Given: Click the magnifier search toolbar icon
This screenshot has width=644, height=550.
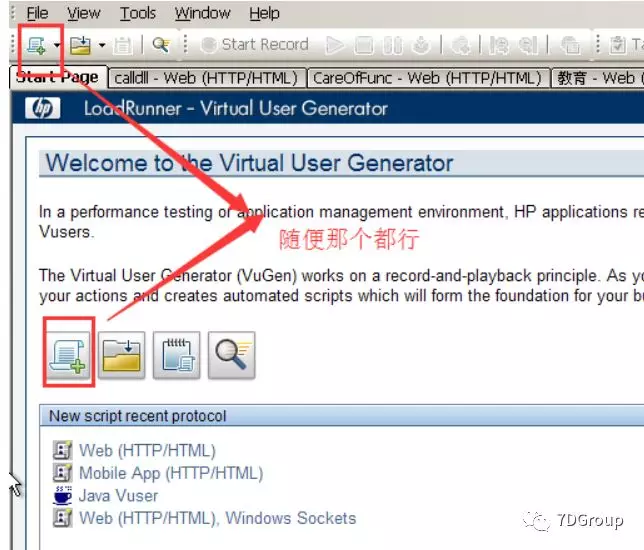Looking at the screenshot, I should pyautogui.click(x=161, y=44).
